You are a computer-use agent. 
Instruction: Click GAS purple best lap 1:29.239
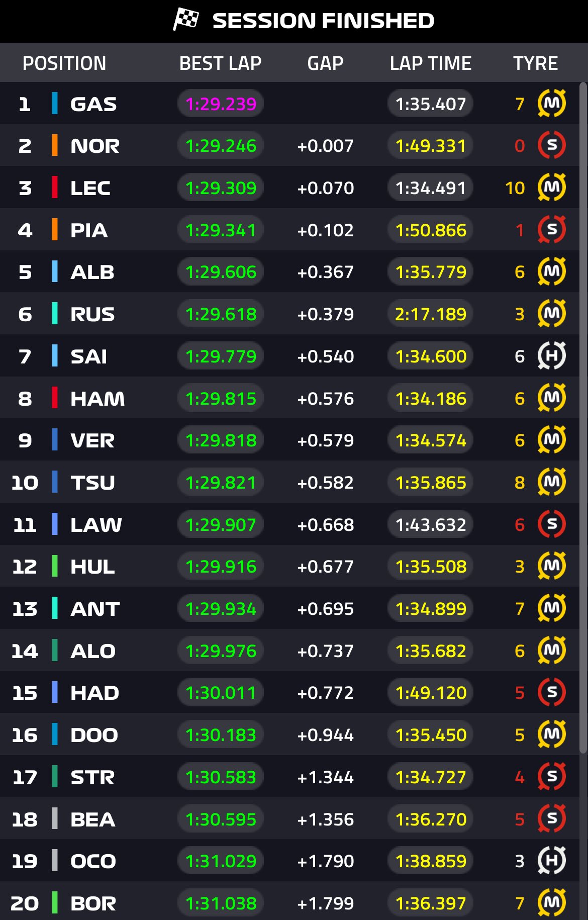pyautogui.click(x=221, y=104)
